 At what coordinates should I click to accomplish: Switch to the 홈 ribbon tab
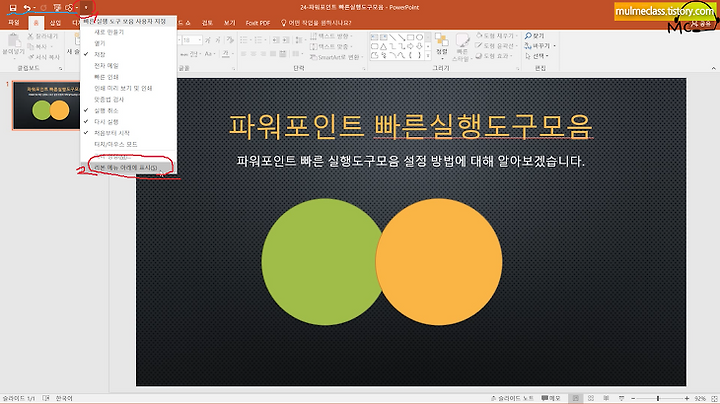pyautogui.click(x=36, y=23)
